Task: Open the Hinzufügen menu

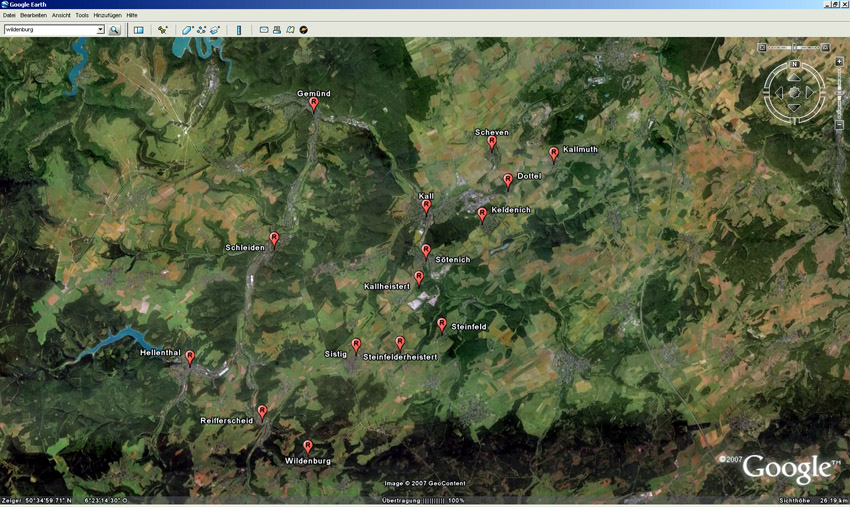Action: (107, 15)
